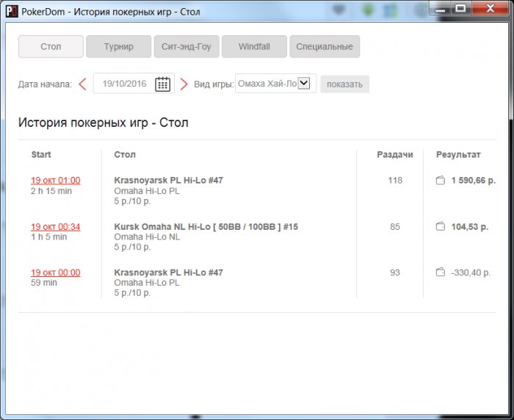Click the PokerDom logo in title bar
This screenshot has width=514, height=420.
point(12,11)
